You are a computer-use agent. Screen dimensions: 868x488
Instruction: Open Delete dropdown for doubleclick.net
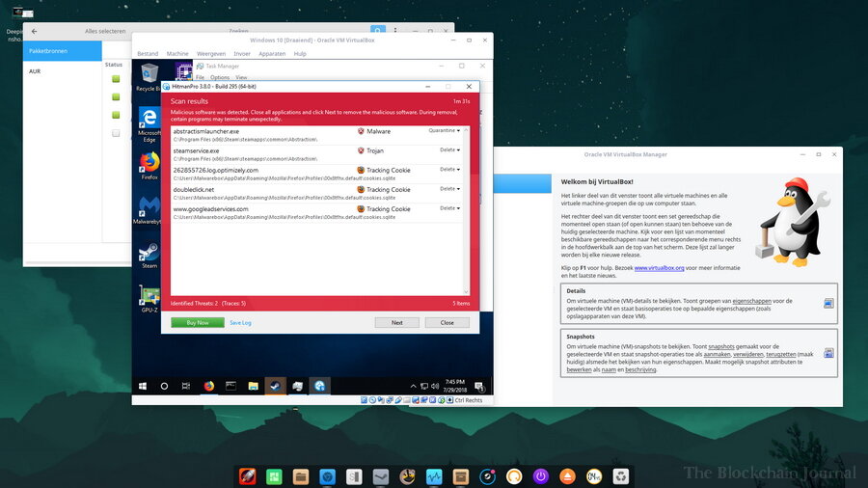tap(449, 189)
